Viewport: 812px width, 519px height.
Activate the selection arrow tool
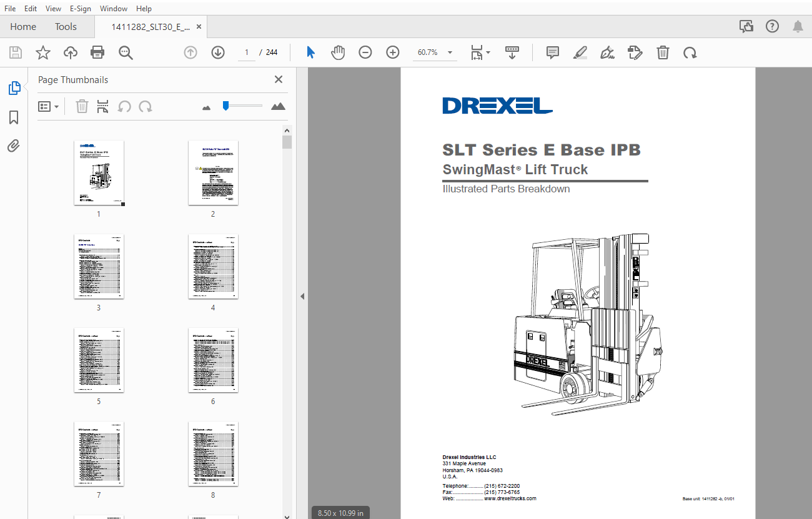point(310,52)
